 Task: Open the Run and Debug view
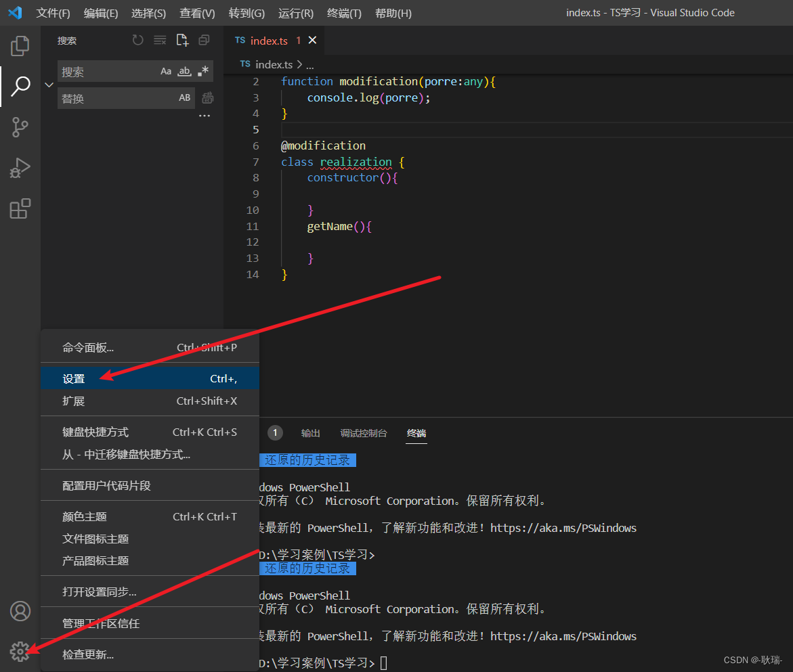(x=20, y=168)
